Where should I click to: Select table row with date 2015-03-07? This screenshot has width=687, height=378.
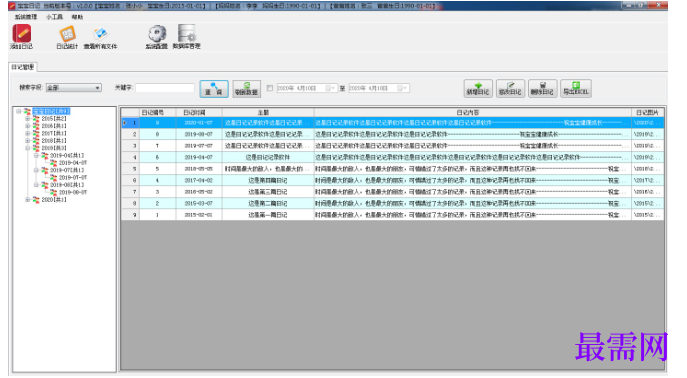[393, 203]
